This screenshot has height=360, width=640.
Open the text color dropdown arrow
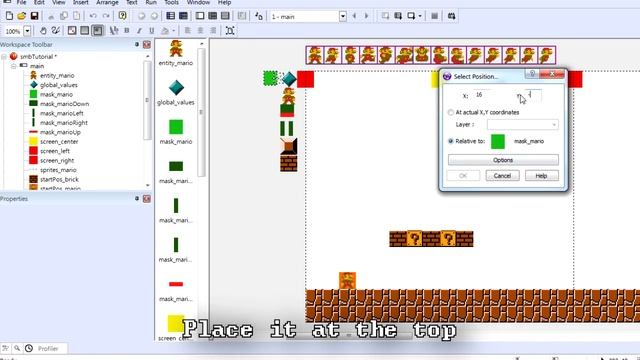point(173,31)
